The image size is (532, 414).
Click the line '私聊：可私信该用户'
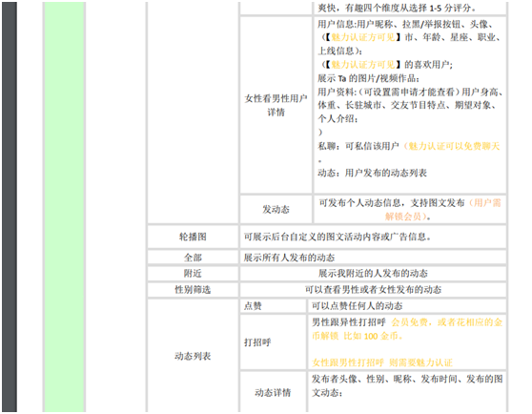tap(358, 146)
